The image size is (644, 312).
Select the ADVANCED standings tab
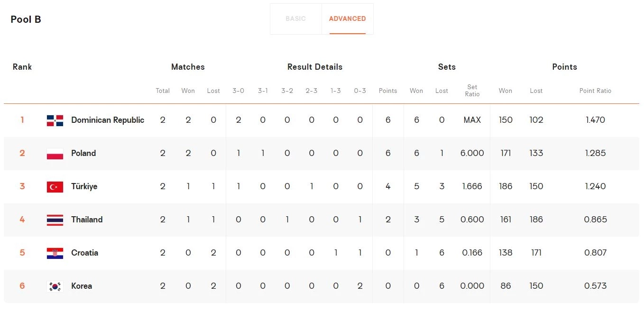point(347,19)
